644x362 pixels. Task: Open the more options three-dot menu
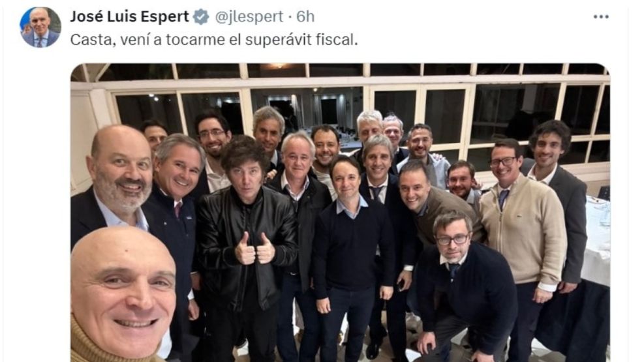point(601,17)
